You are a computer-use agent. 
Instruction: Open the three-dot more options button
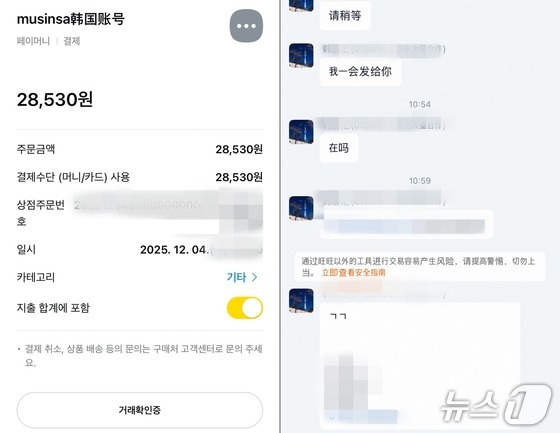coord(246,26)
